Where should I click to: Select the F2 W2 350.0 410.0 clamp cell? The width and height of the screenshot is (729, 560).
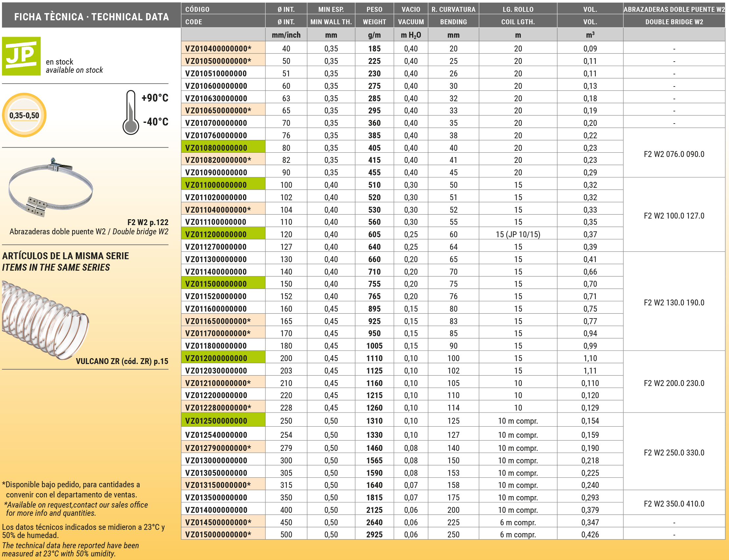[x=674, y=504]
